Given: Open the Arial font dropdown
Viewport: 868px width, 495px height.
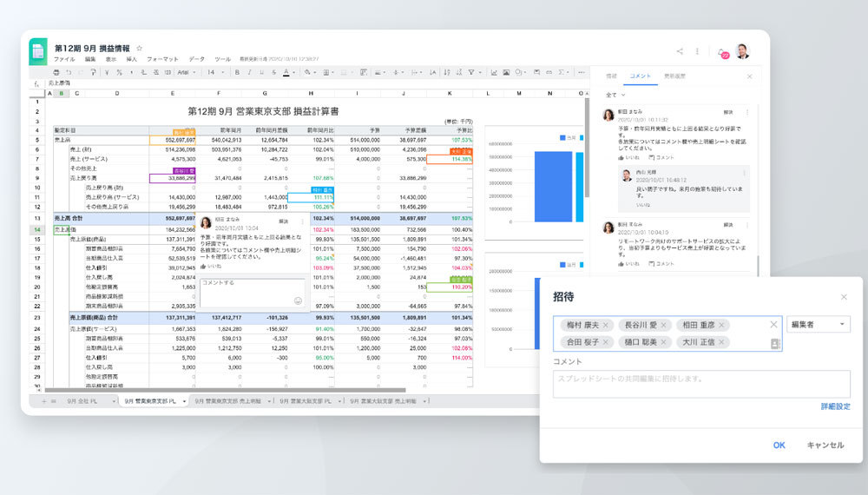Looking at the screenshot, I should (187, 73).
